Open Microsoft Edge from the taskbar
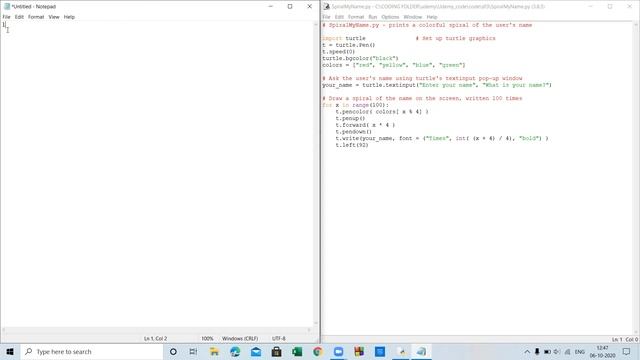 coord(235,351)
